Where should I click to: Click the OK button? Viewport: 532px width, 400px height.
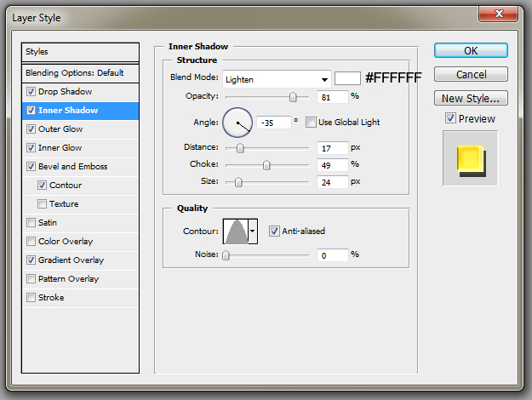coord(471,50)
